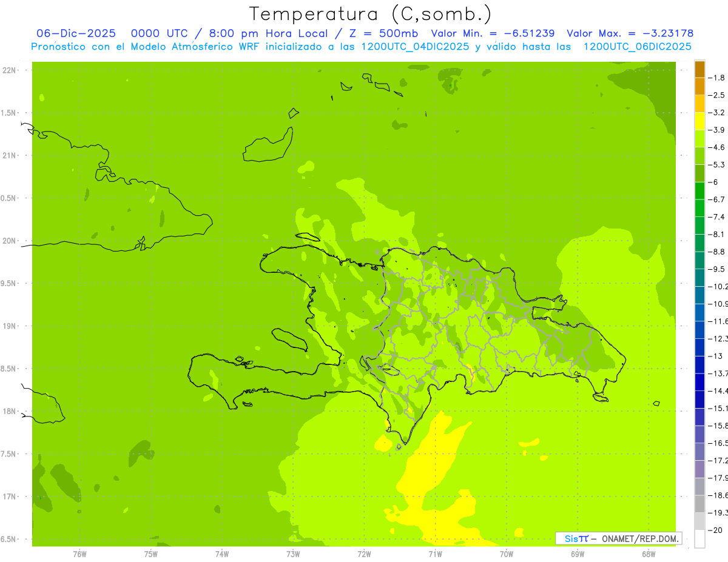Click the "70W" longitude label
This screenshot has height=562, width=728.
507,554
